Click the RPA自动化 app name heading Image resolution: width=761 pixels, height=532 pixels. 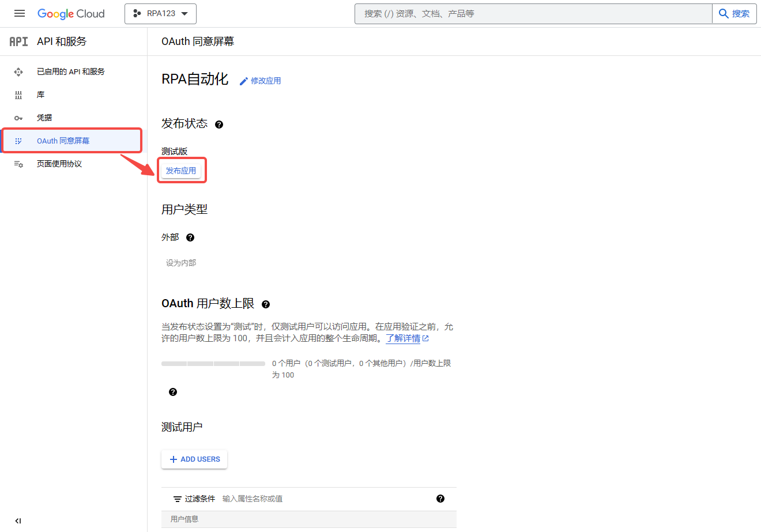click(195, 80)
